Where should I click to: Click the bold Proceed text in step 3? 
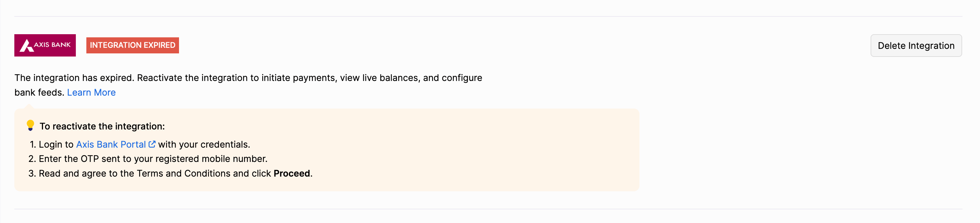click(292, 173)
